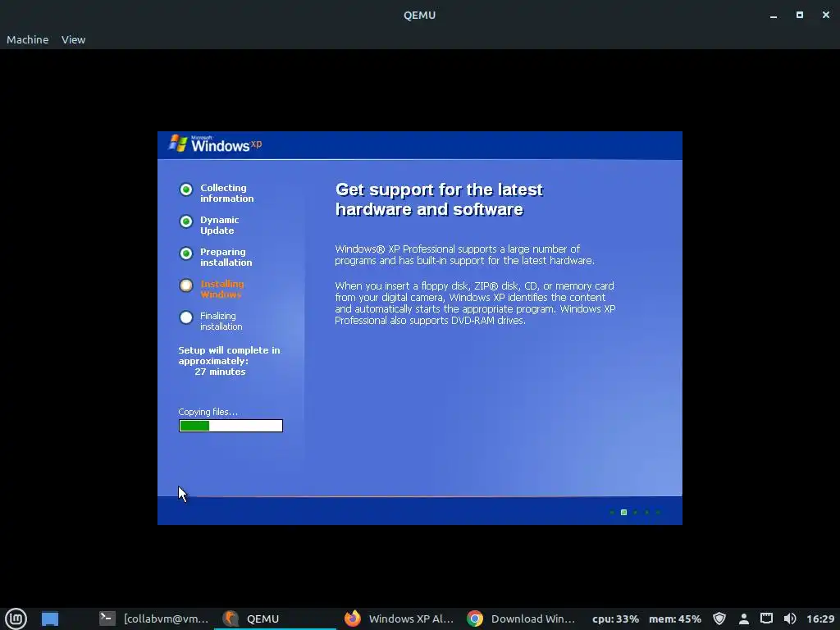Click the Installing Windows step indicator

[x=186, y=285]
